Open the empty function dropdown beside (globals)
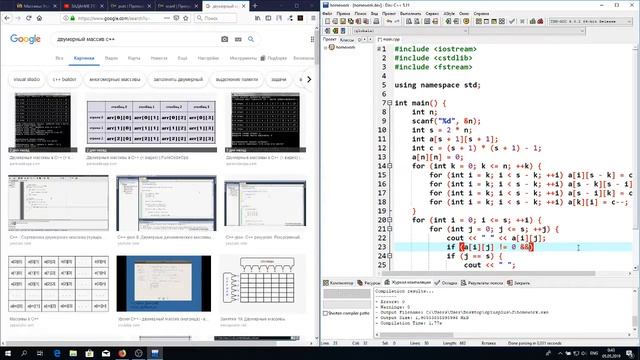 coord(527,31)
